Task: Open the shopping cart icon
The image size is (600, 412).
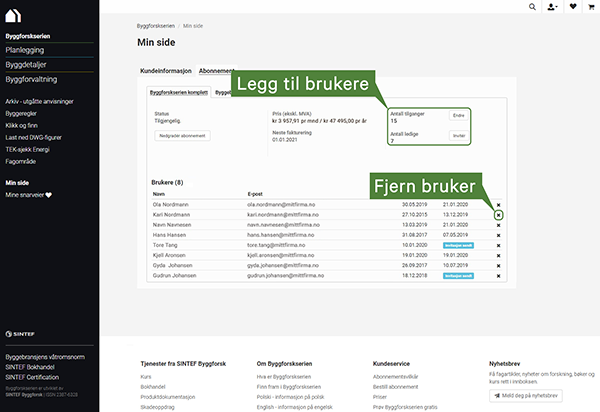Action: 591,7
